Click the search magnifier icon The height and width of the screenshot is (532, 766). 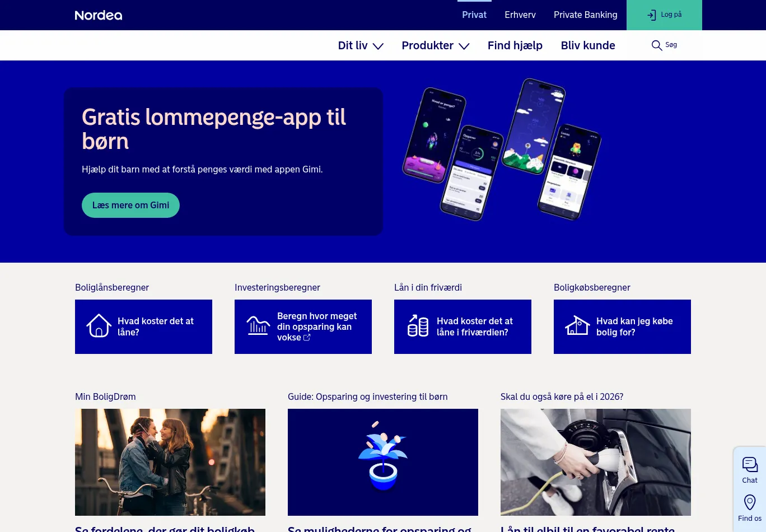tap(657, 45)
